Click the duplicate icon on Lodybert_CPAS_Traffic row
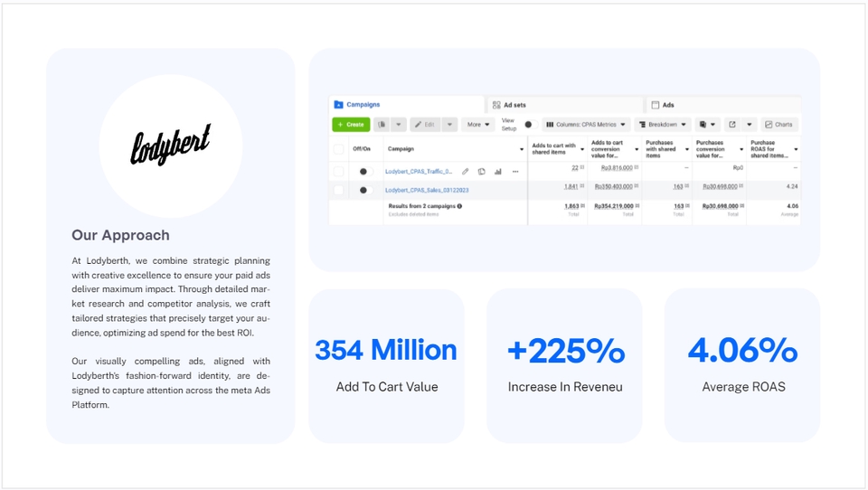 click(x=482, y=172)
